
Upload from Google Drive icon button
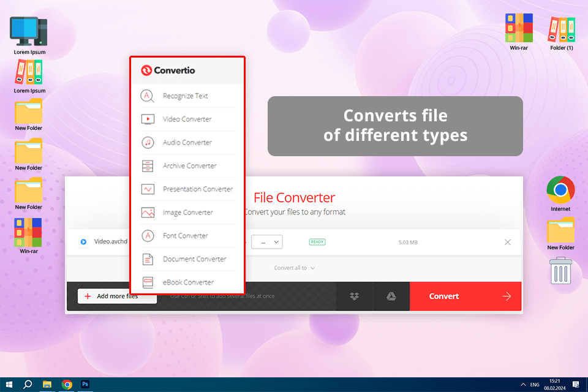click(x=391, y=296)
